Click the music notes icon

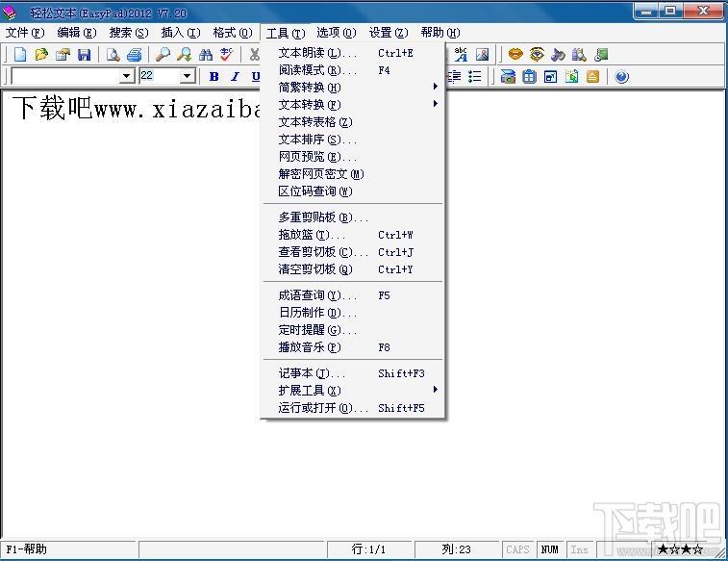pyautogui.click(x=558, y=55)
